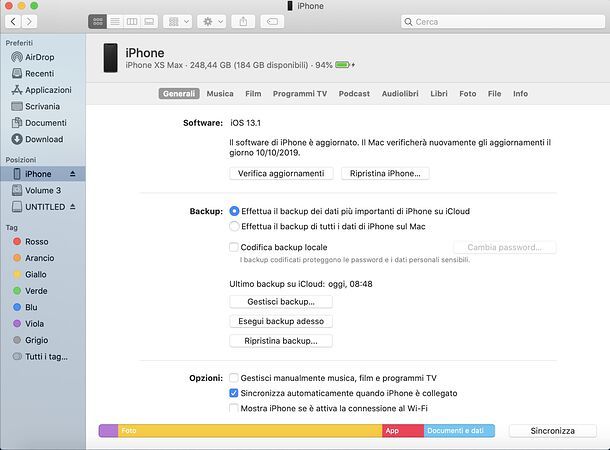Switch to the Programmi TV tab

coord(300,94)
